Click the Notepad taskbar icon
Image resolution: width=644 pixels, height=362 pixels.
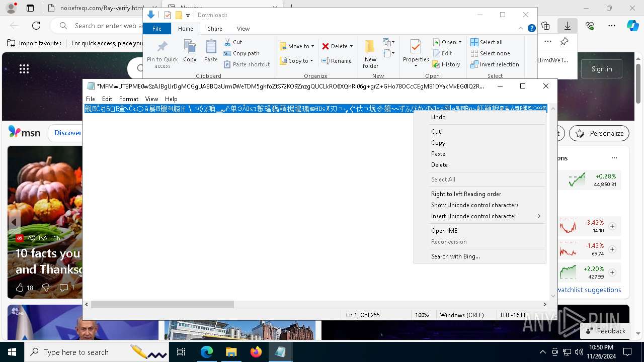tap(280, 352)
